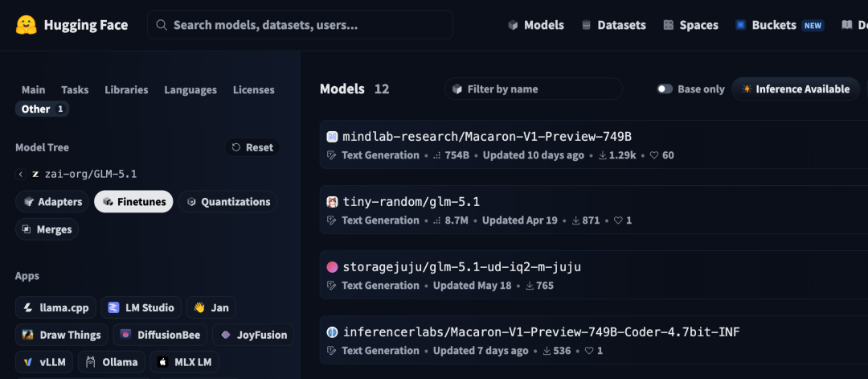The width and height of the screenshot is (868, 379).
Task: Open the llama.cpp app filter
Action: pyautogui.click(x=56, y=307)
